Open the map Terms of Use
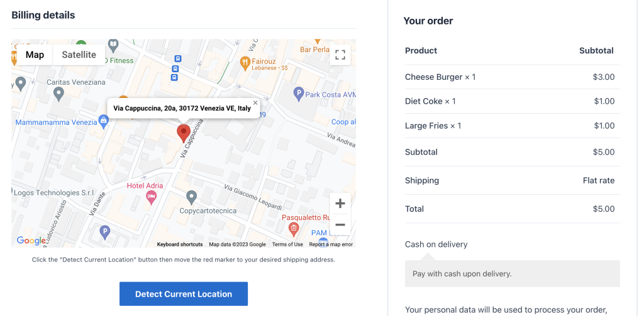Viewport: 644px width, 316px height. 287,244
